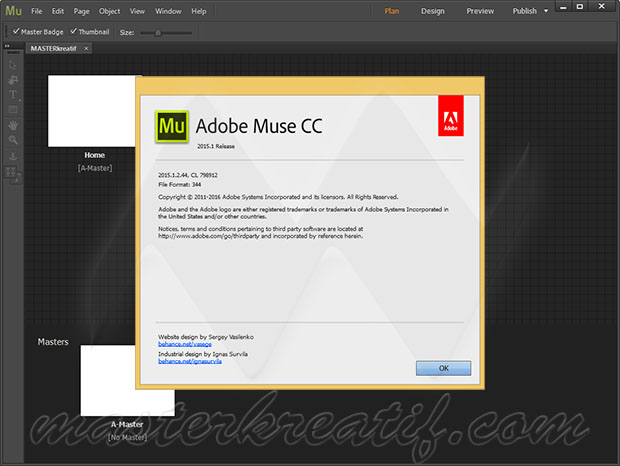Open the View menu

pyautogui.click(x=137, y=11)
